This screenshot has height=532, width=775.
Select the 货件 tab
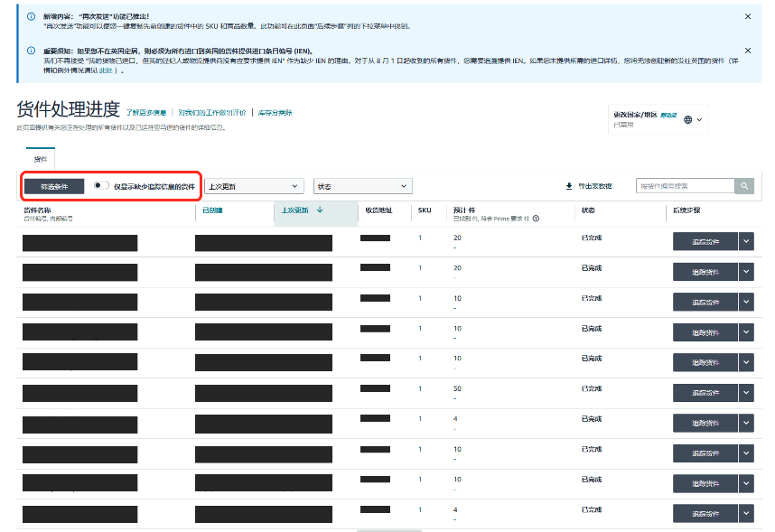point(41,158)
